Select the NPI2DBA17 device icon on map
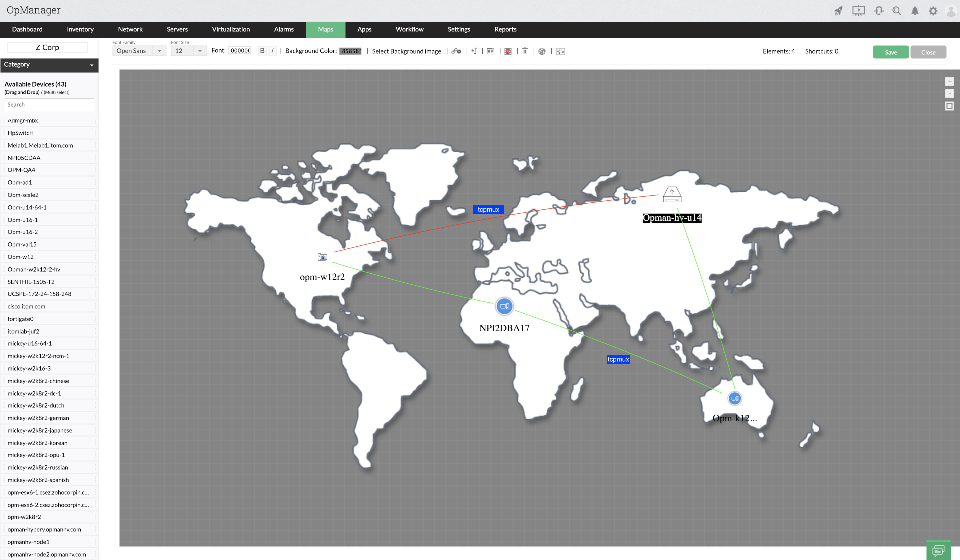This screenshot has height=560, width=960. [504, 306]
